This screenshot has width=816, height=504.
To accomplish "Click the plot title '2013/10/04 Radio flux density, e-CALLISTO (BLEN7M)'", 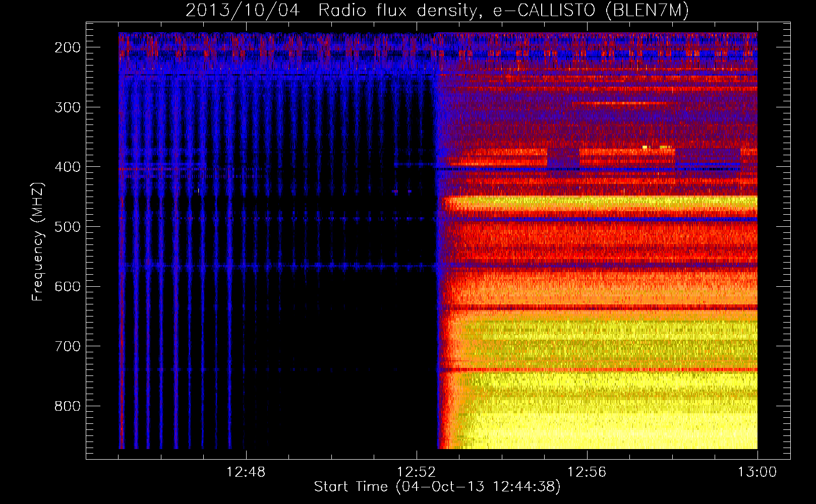I will tap(437, 11).
